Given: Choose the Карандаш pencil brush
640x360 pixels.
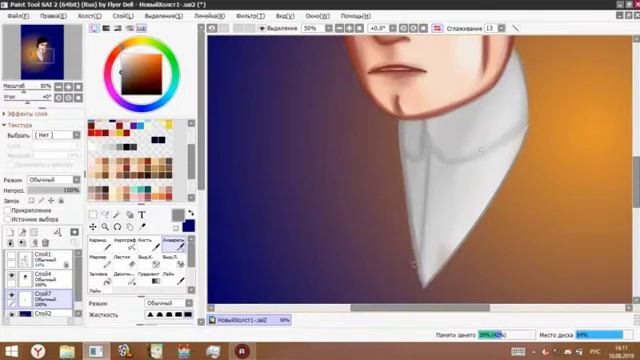Looking at the screenshot, I should point(100,244).
